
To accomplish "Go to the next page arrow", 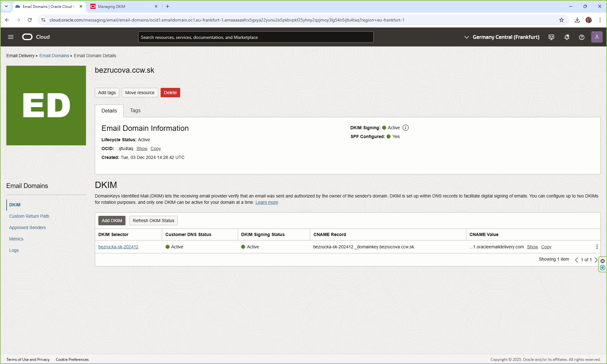I will pos(596,260).
